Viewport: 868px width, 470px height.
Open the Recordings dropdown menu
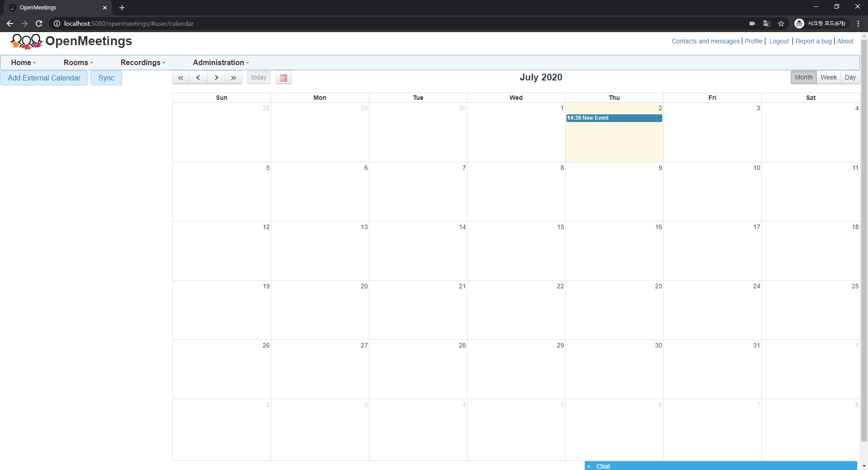coord(143,62)
